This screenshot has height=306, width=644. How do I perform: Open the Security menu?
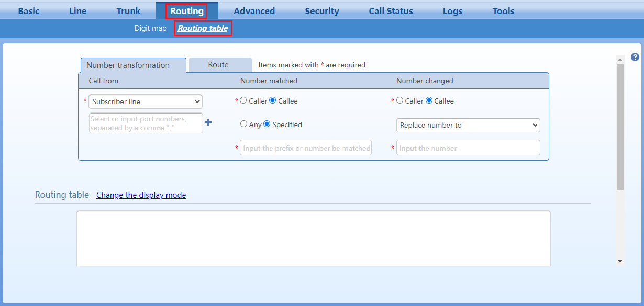[322, 11]
